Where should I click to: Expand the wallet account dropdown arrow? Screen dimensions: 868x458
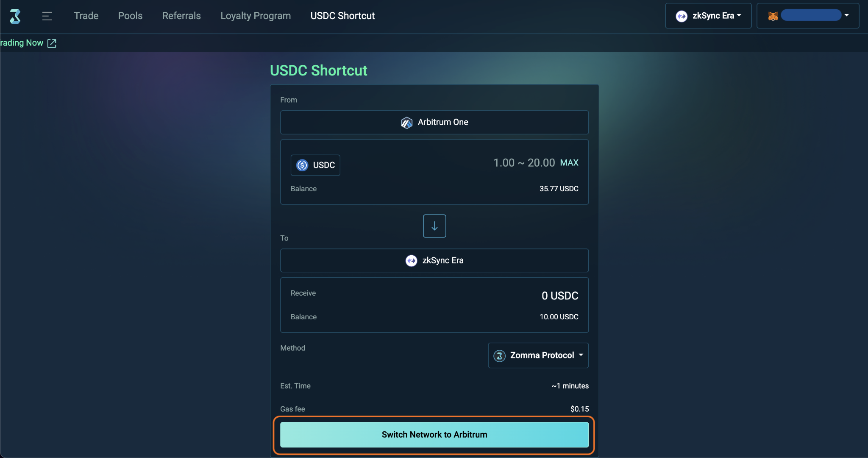[846, 15]
